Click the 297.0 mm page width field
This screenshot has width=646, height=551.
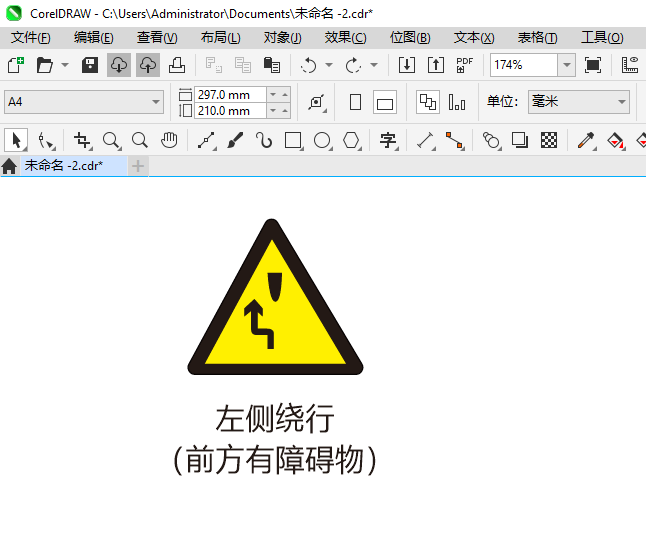pos(230,95)
